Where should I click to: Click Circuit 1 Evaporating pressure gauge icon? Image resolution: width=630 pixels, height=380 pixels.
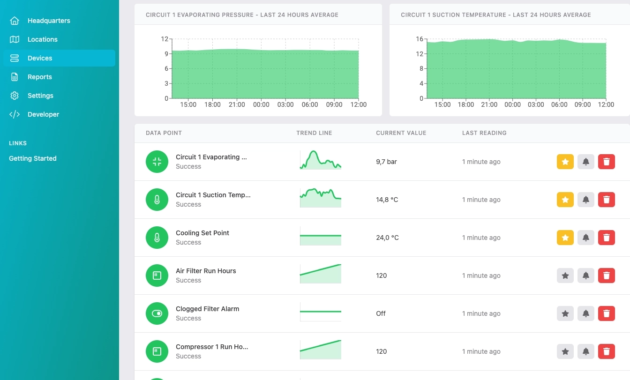tap(157, 161)
